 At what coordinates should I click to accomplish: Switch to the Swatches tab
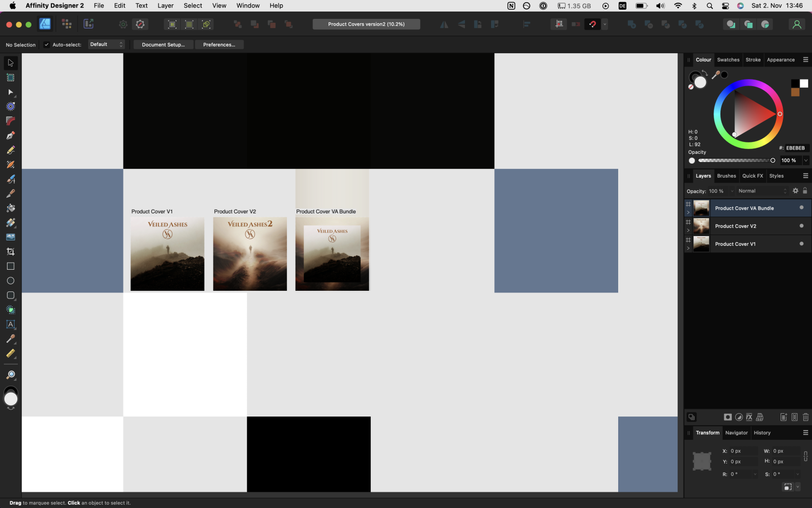[x=728, y=60]
